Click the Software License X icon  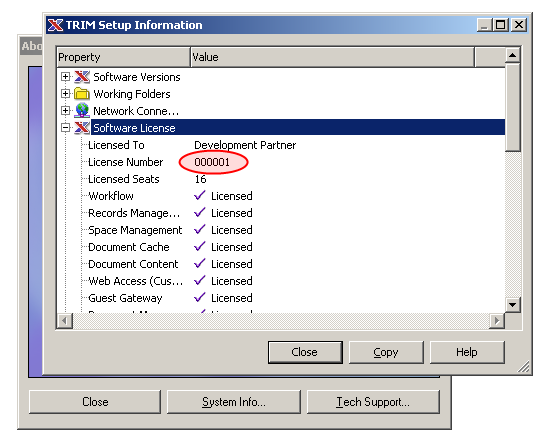[82, 128]
